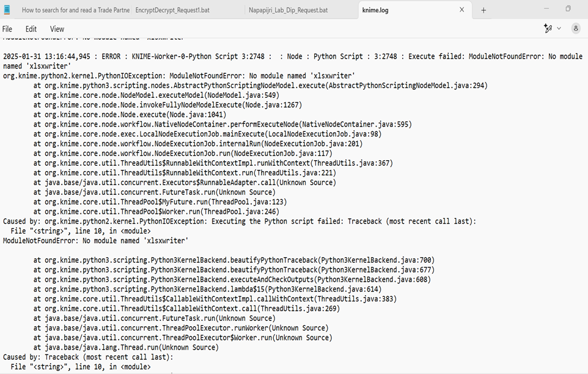Click the Python3KernelBackend.lambda$15 line
Image resolution: width=588 pixels, height=374 pixels.
[207, 290]
